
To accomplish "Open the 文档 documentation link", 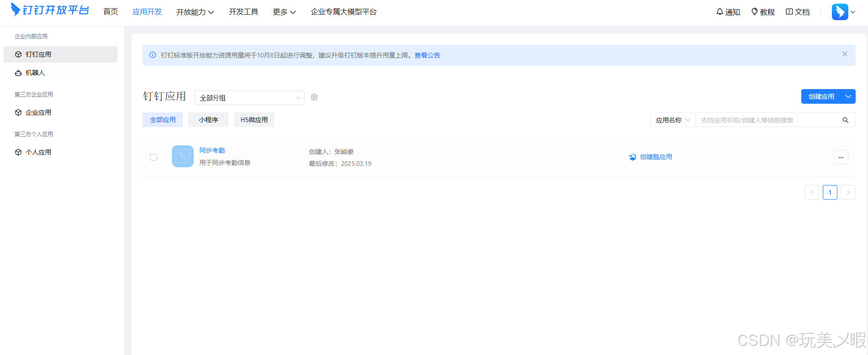I will [x=798, y=12].
